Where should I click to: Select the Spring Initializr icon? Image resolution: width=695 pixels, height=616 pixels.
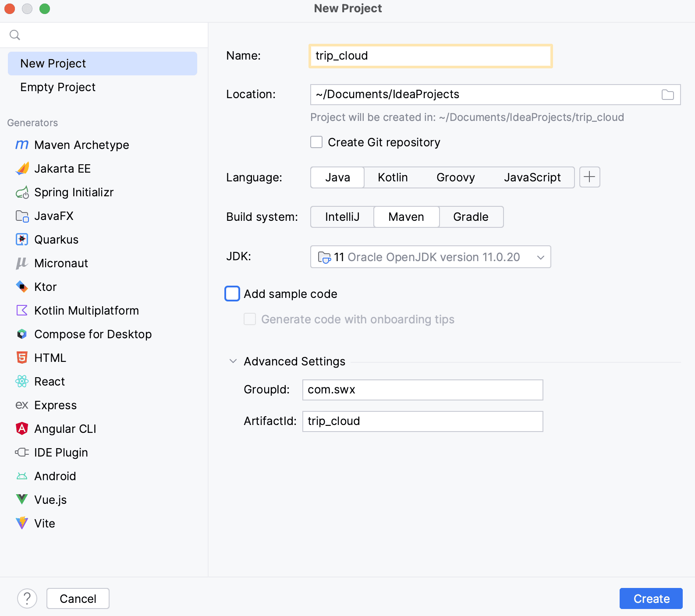[x=22, y=192]
